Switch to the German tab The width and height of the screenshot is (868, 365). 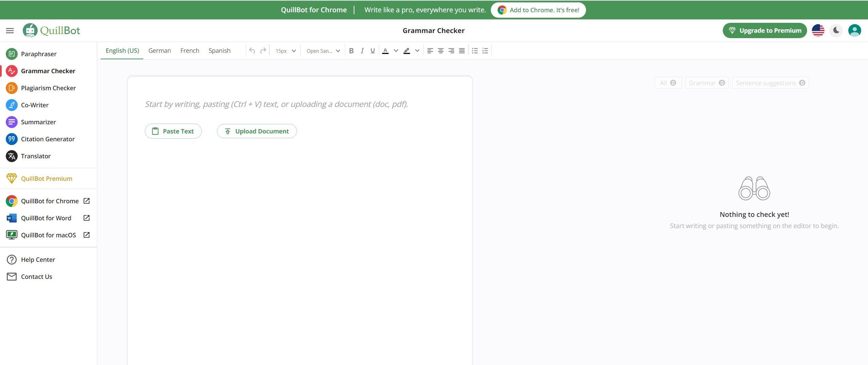click(x=160, y=50)
